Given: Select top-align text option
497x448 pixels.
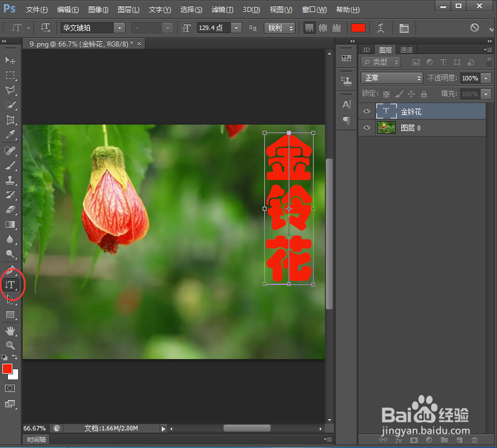Looking at the screenshot, I should click(309, 28).
